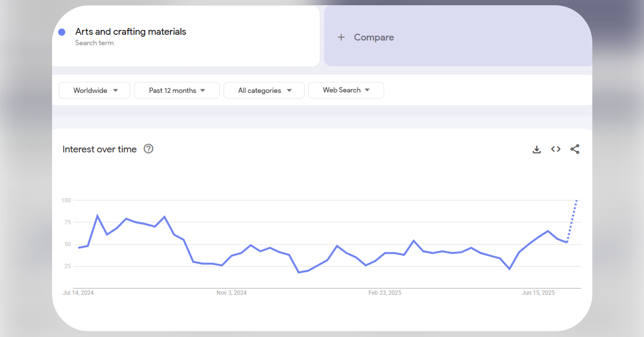Open the All categories dropdown
644x337 pixels.
(264, 90)
